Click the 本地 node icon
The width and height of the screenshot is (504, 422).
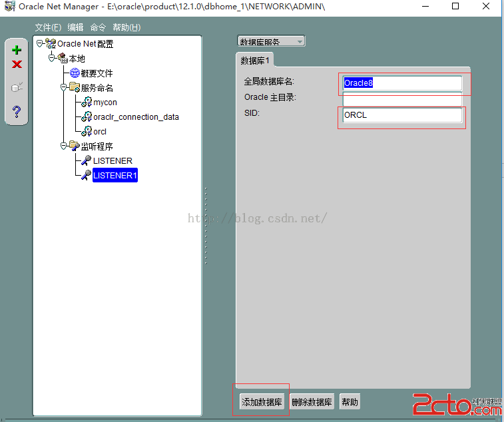[x=63, y=58]
